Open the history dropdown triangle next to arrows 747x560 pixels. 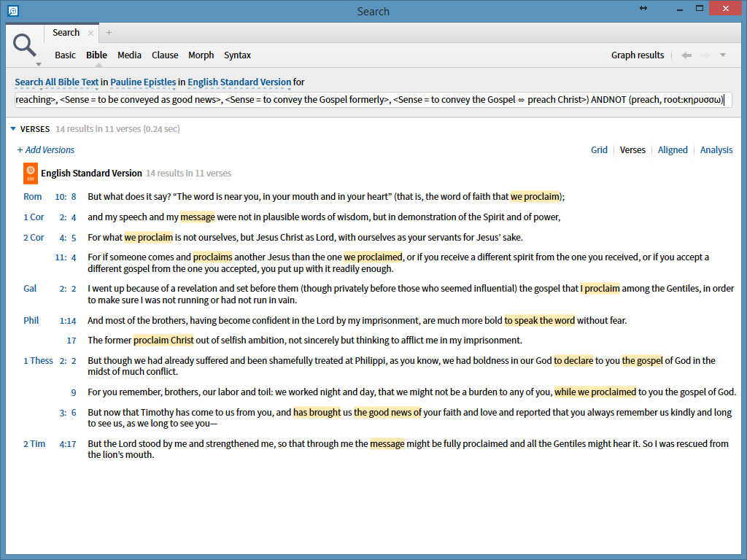click(723, 55)
